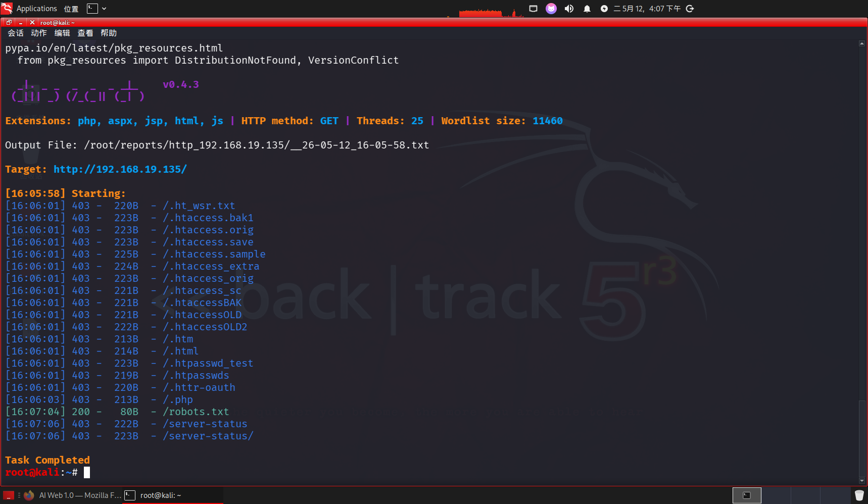The width and height of the screenshot is (868, 504).
Task: Restore the terminal window size button
Action: [9, 22]
